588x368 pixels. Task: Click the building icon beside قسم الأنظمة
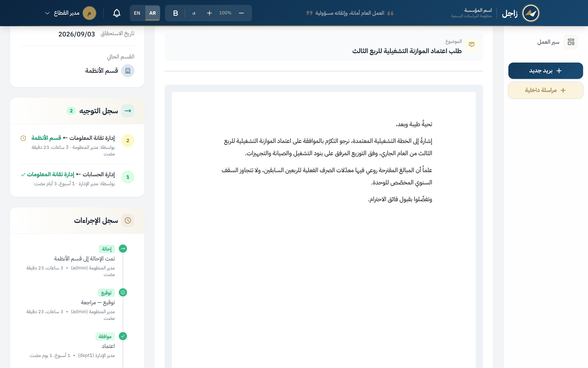click(x=128, y=71)
